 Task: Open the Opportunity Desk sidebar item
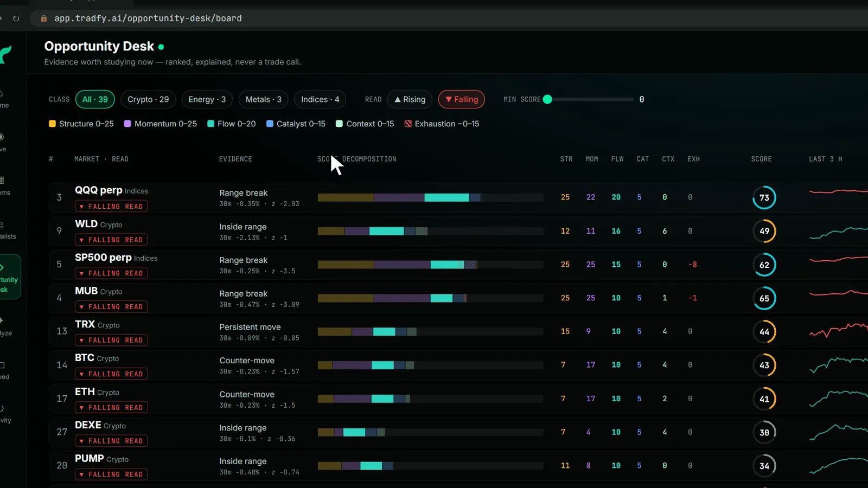coord(10,277)
